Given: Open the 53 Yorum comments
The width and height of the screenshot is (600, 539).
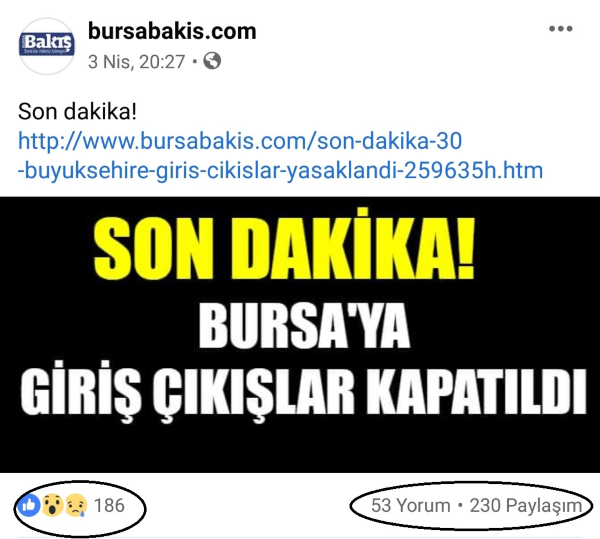Looking at the screenshot, I should 411,506.
